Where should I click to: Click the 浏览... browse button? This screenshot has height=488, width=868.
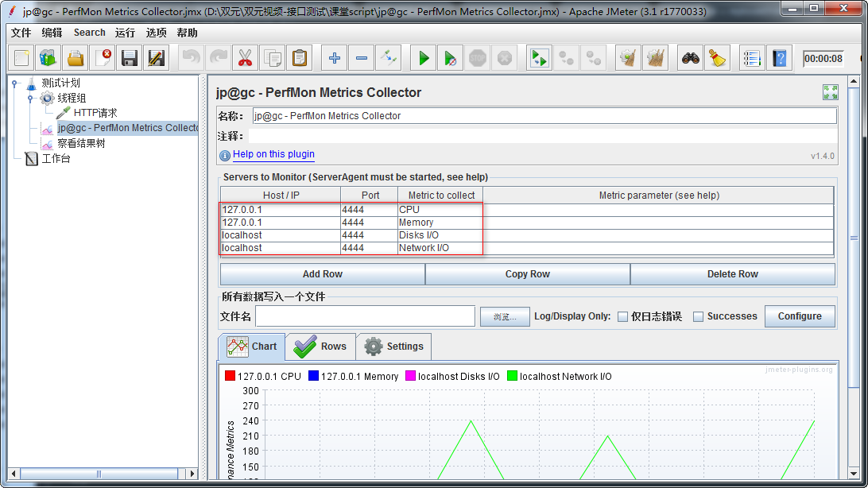pos(505,316)
